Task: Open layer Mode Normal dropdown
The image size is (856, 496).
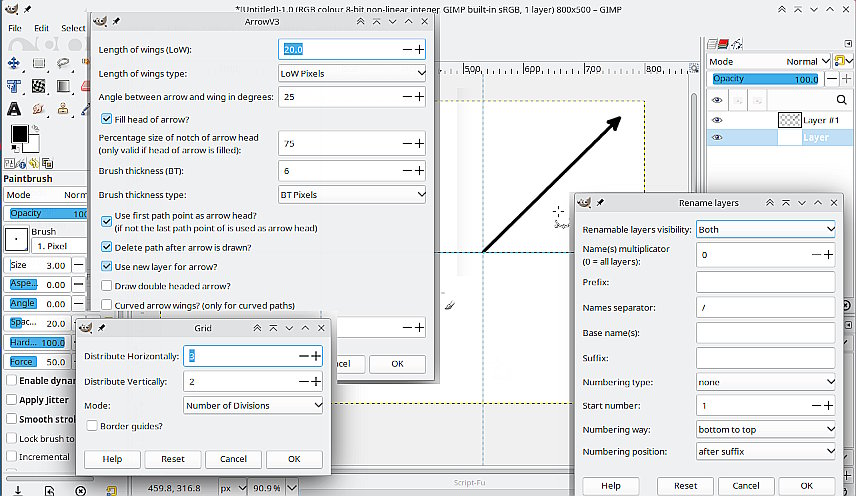Action: tap(769, 62)
